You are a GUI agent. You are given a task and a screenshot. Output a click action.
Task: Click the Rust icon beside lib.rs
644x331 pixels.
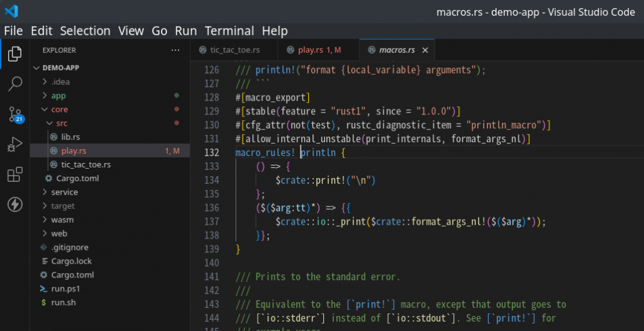(53, 137)
